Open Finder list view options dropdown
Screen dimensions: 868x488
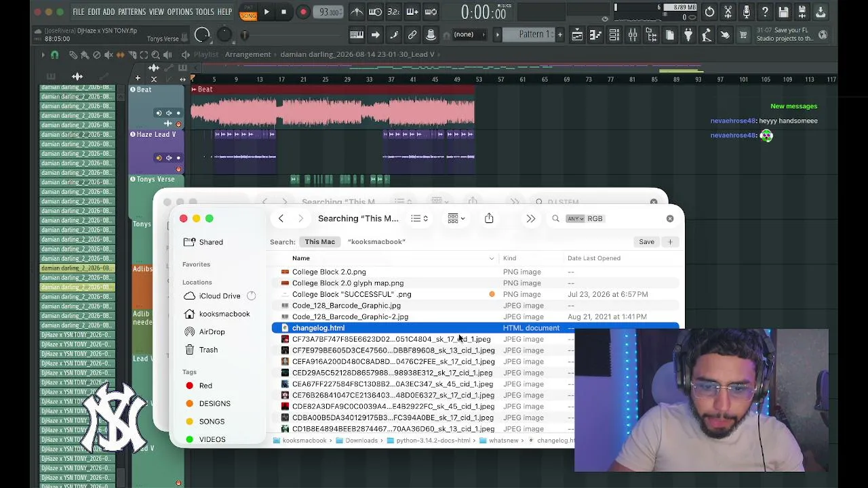point(419,218)
